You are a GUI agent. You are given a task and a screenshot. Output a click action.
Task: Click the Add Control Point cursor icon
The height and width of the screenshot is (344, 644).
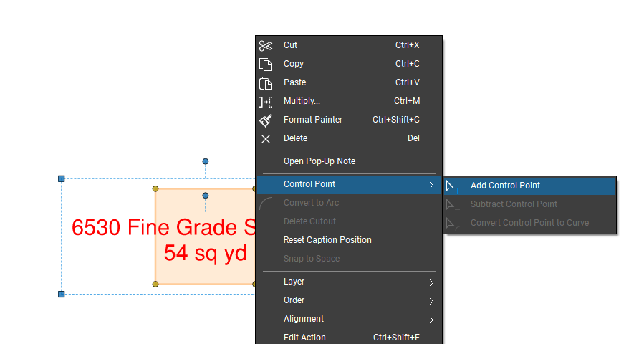[452, 186]
